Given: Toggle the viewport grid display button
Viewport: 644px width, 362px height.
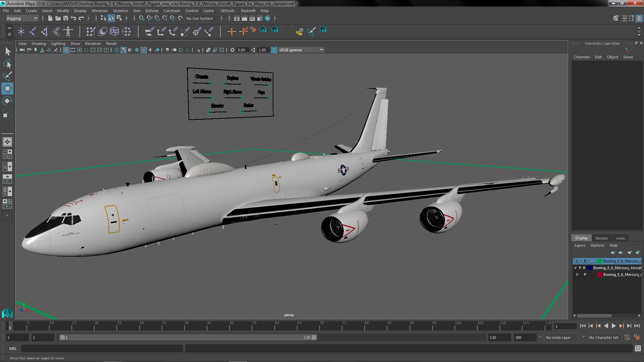Looking at the screenshot, I should [66, 50].
